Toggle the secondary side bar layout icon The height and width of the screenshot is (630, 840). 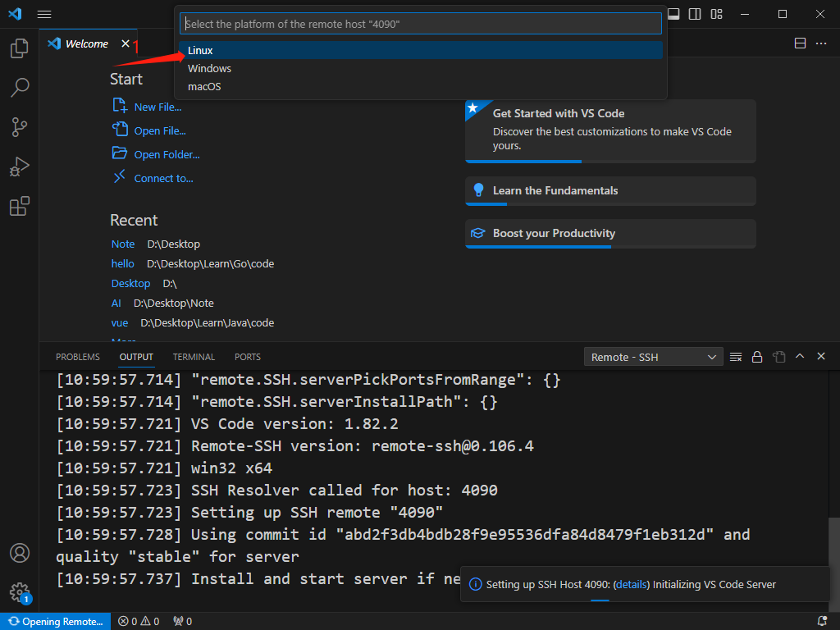695,14
